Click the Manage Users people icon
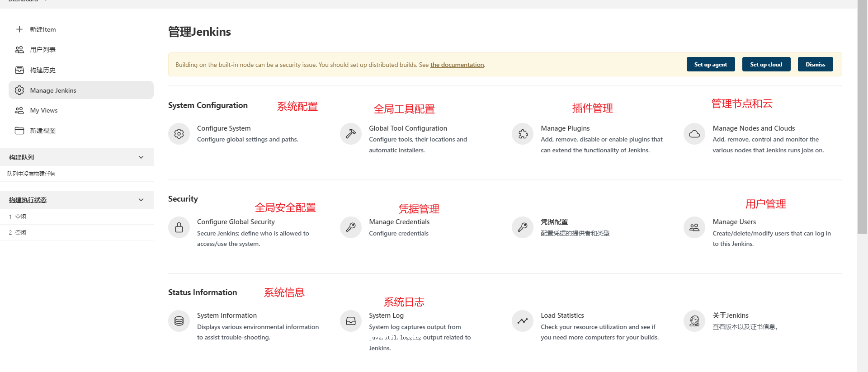The height and width of the screenshot is (372, 868). click(x=694, y=227)
